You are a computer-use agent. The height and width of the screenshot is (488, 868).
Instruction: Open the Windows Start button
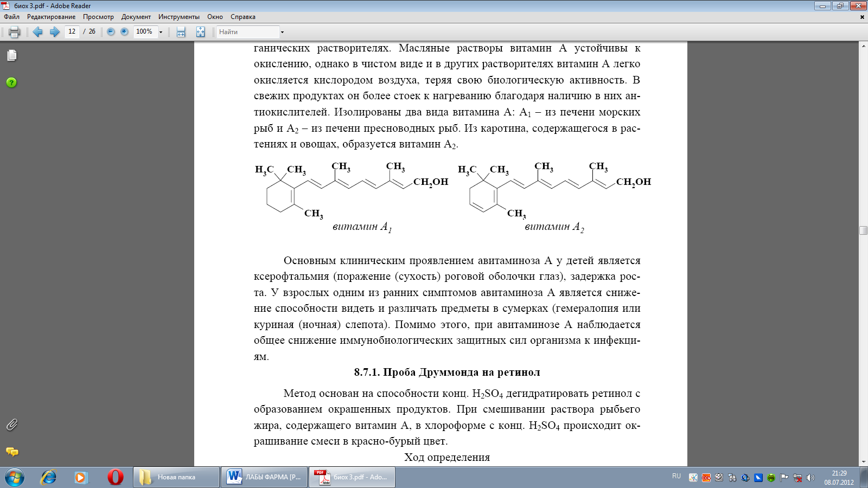tap(15, 477)
